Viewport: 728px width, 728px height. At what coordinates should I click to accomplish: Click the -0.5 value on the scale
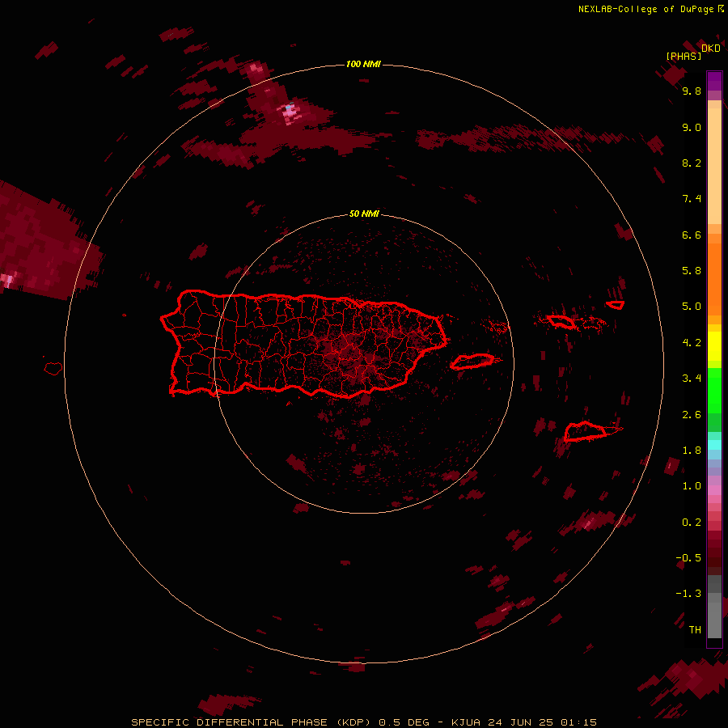688,558
